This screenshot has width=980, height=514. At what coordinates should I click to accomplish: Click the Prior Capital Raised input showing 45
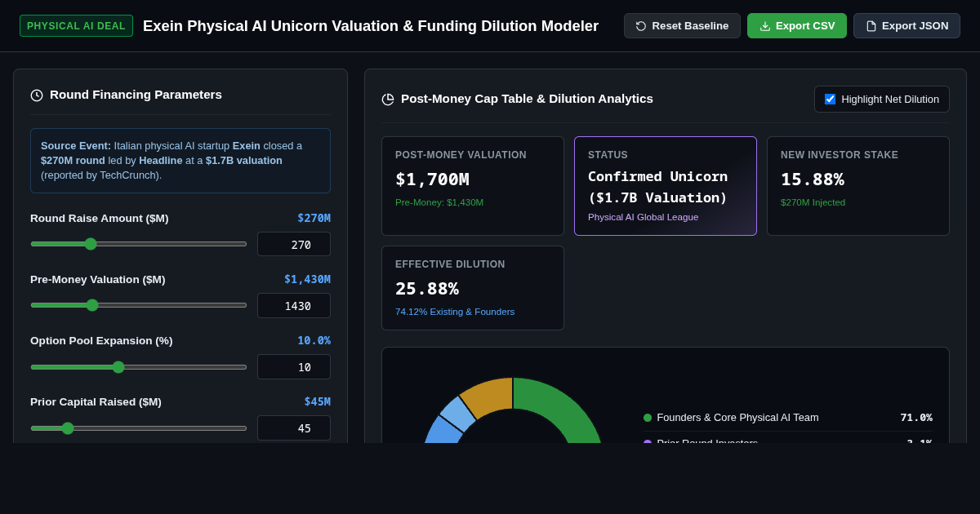[x=294, y=428]
